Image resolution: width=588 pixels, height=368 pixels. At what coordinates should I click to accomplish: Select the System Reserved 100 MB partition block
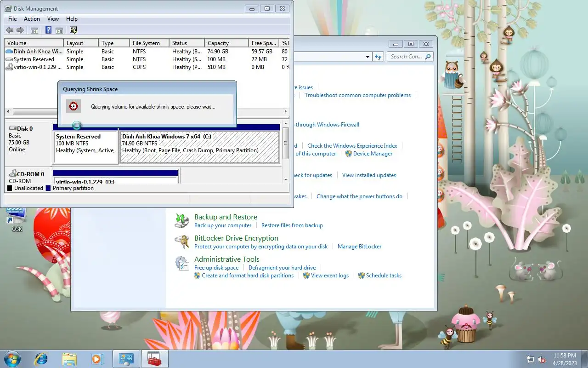pos(86,147)
